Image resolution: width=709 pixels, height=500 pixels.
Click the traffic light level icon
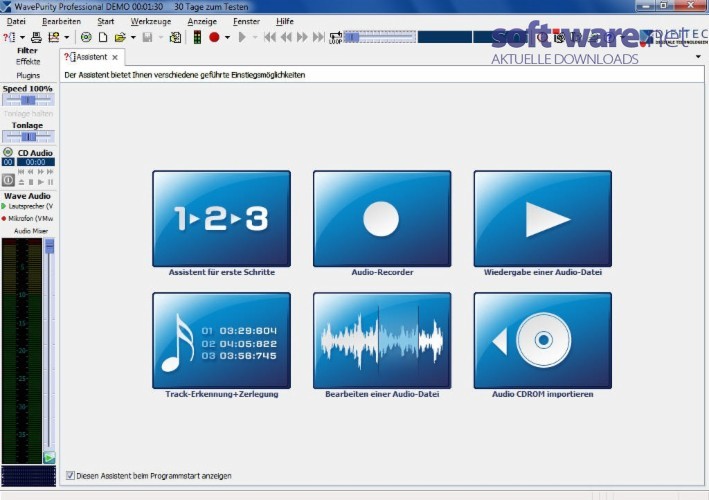(197, 38)
